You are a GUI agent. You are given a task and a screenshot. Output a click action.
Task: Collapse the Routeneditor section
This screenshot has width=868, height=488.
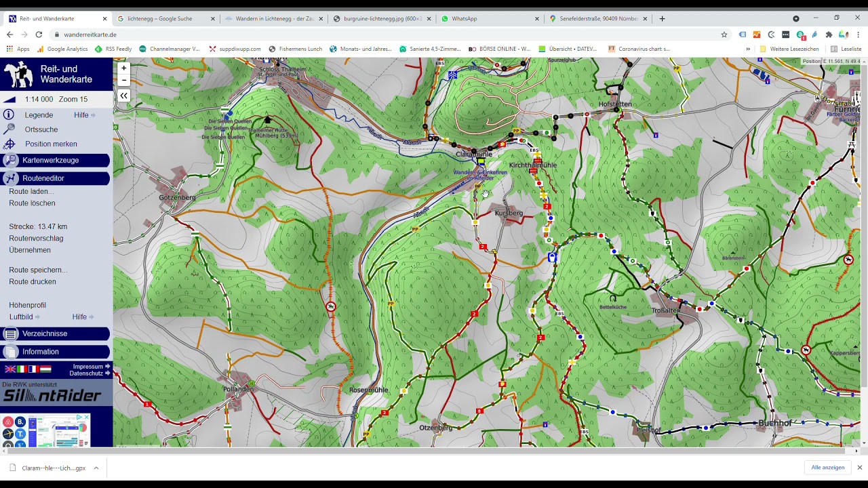click(55, 178)
